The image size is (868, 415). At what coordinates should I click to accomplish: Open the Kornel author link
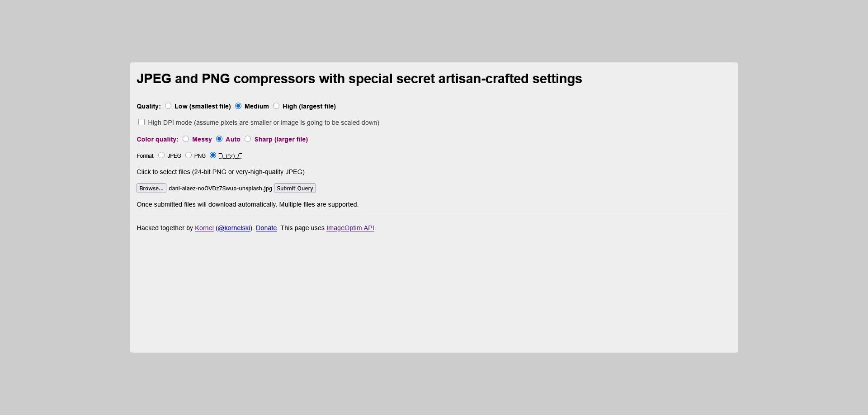[204, 228]
